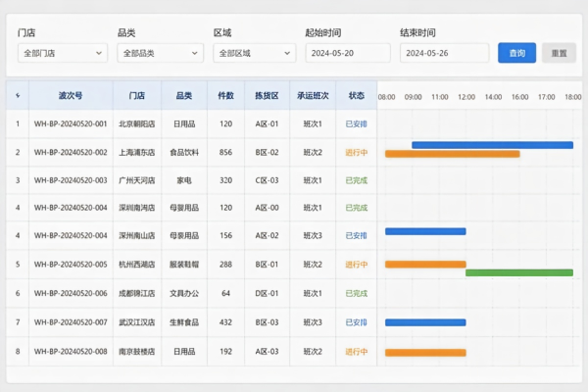The width and height of the screenshot is (588, 392).
Task: Click the 生鲜食品 category cell
Action: coord(184,322)
